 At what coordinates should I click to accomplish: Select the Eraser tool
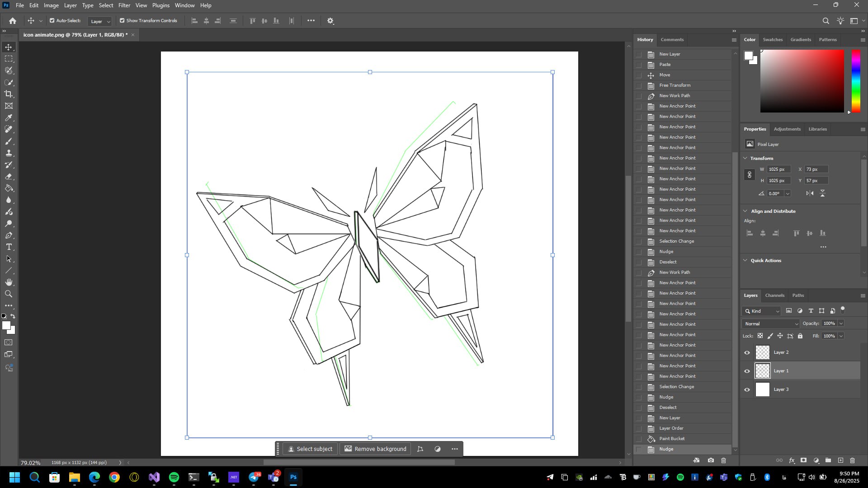(x=9, y=177)
